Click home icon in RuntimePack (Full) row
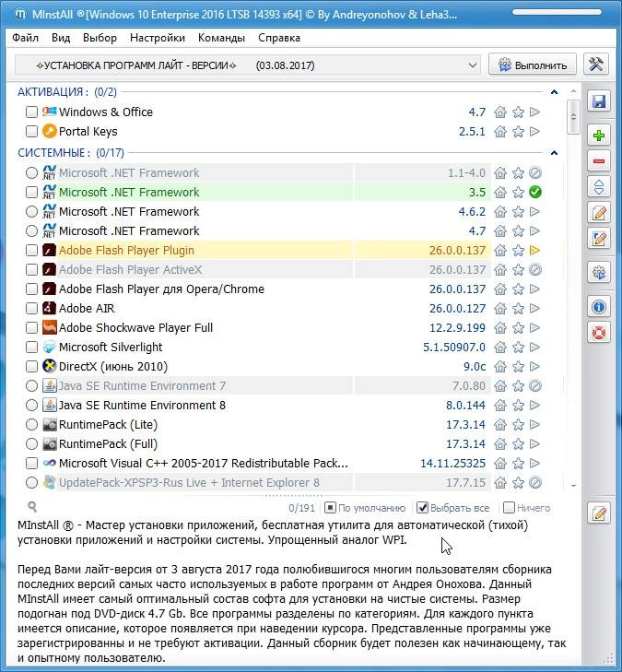The width and height of the screenshot is (622, 672). pos(500,444)
